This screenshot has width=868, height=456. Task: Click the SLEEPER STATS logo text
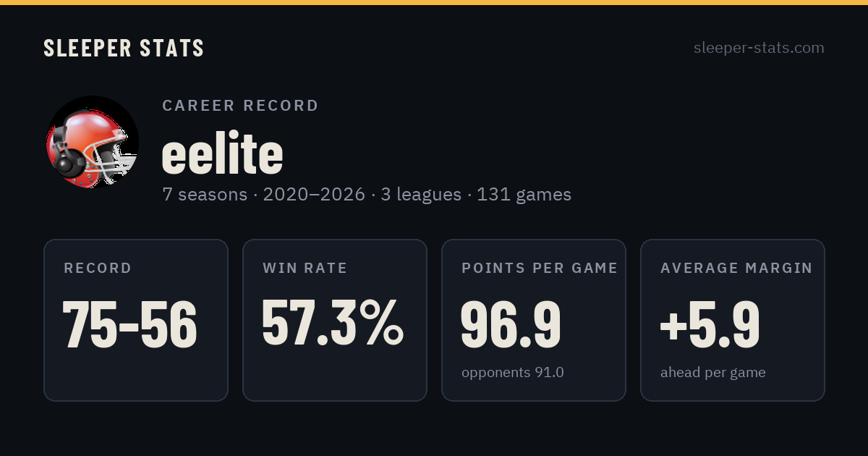pyautogui.click(x=124, y=48)
